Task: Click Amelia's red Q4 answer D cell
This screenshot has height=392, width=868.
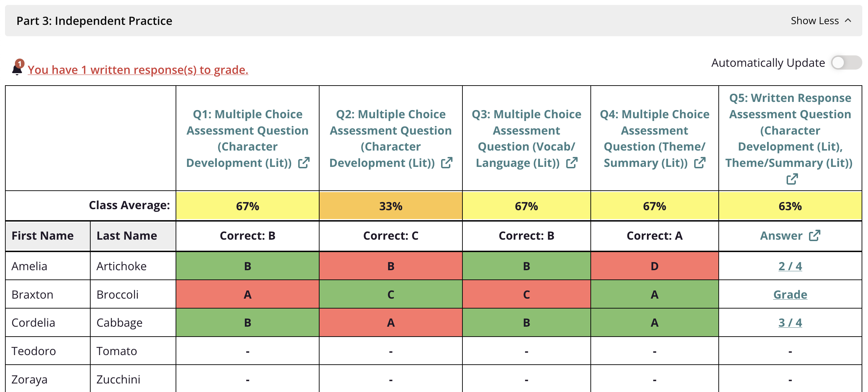Action: pos(654,266)
